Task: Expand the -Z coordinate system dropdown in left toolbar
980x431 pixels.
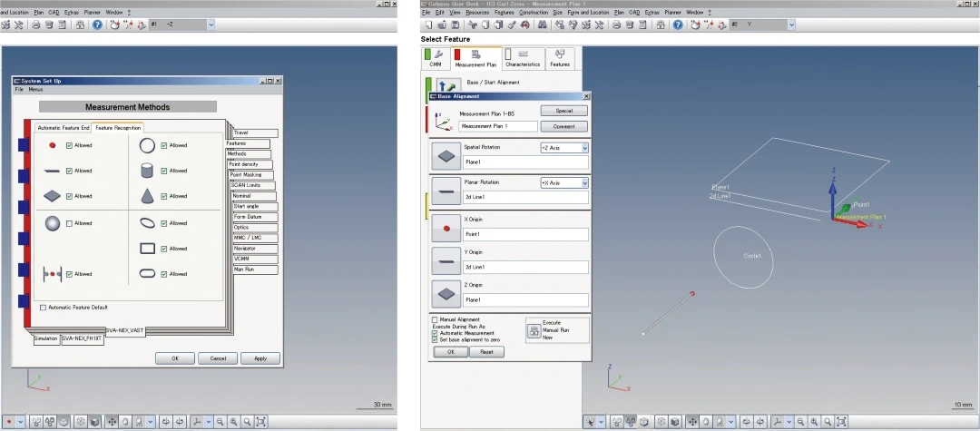Action: coord(211,24)
